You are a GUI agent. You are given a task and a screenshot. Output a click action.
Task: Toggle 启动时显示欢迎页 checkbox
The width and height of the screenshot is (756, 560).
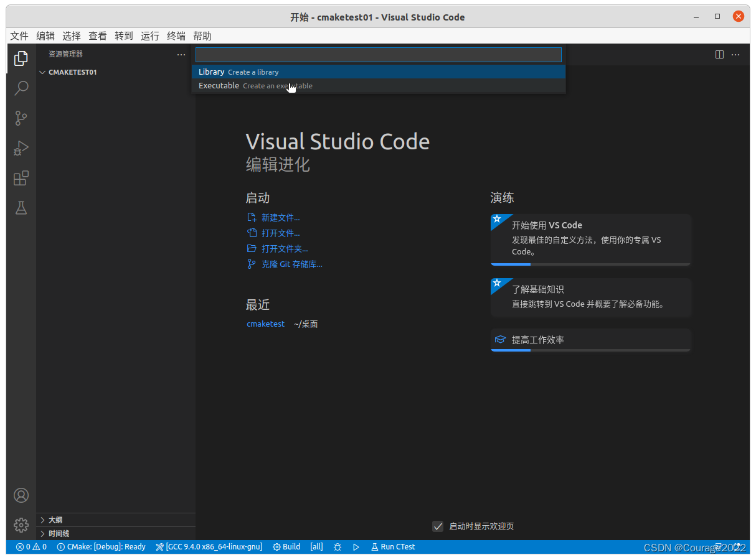438,526
